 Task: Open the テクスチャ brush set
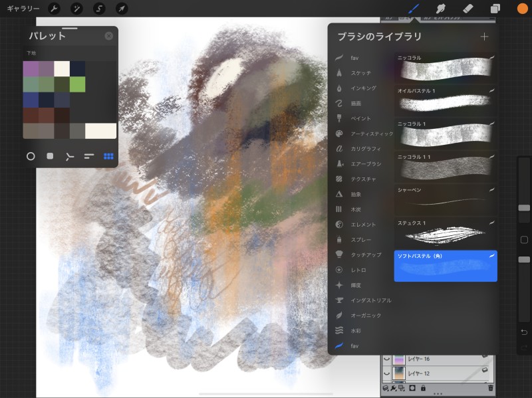pos(363,179)
